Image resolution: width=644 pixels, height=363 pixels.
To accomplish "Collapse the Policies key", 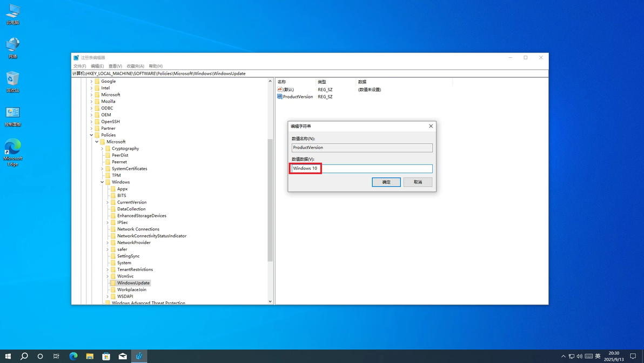I will tap(91, 135).
